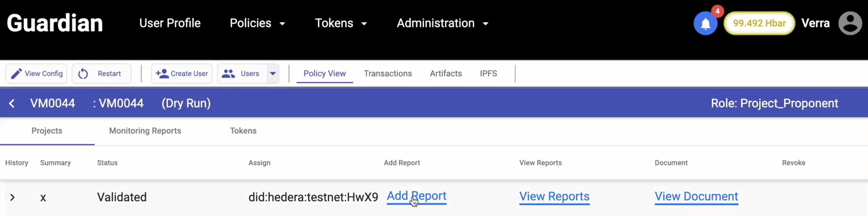
Task: Click the Guardian logo
Action: [55, 23]
